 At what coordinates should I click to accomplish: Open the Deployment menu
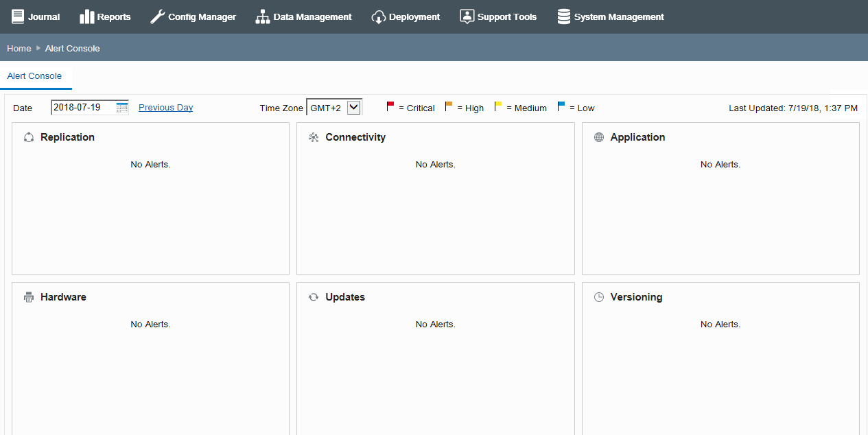coord(406,16)
